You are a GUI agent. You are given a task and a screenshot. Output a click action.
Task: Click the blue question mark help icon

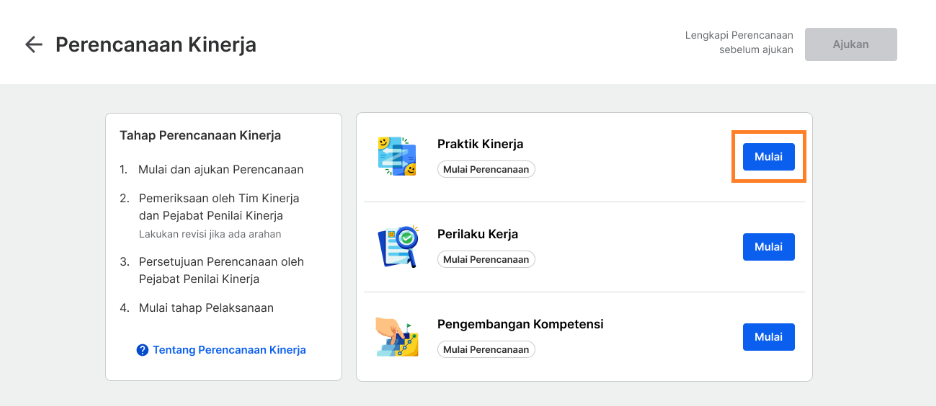(x=142, y=350)
